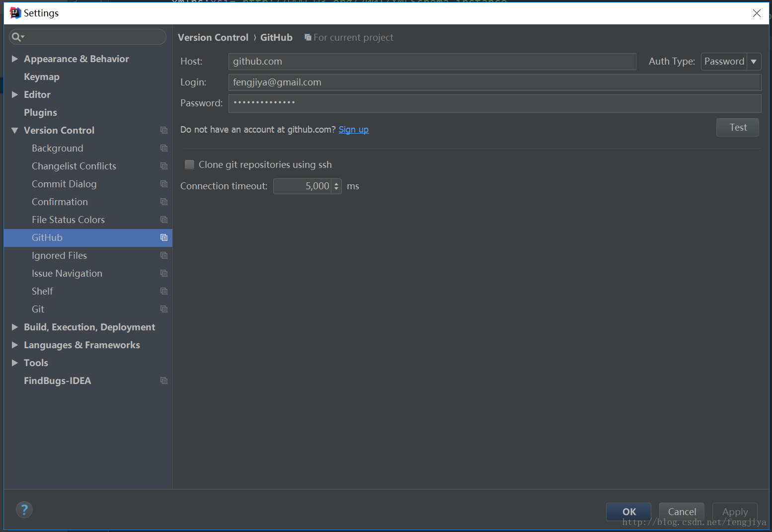Click the Password field

495,103
